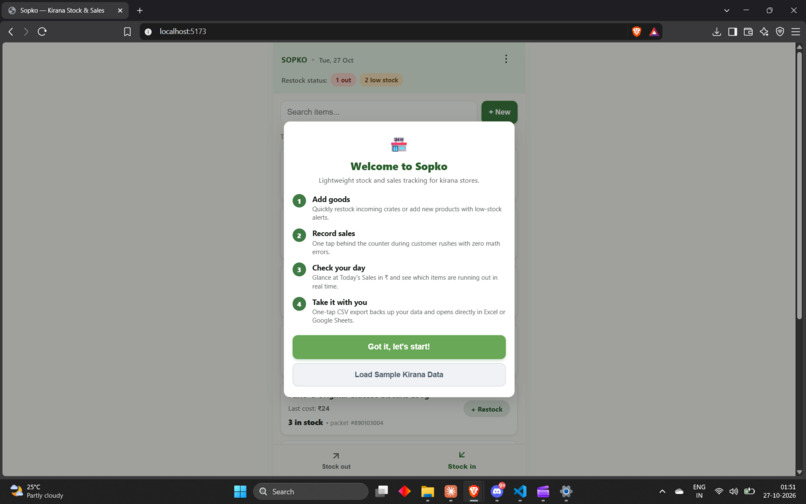Click the Got it, let's start! button
The image size is (806, 504).
coord(399,347)
